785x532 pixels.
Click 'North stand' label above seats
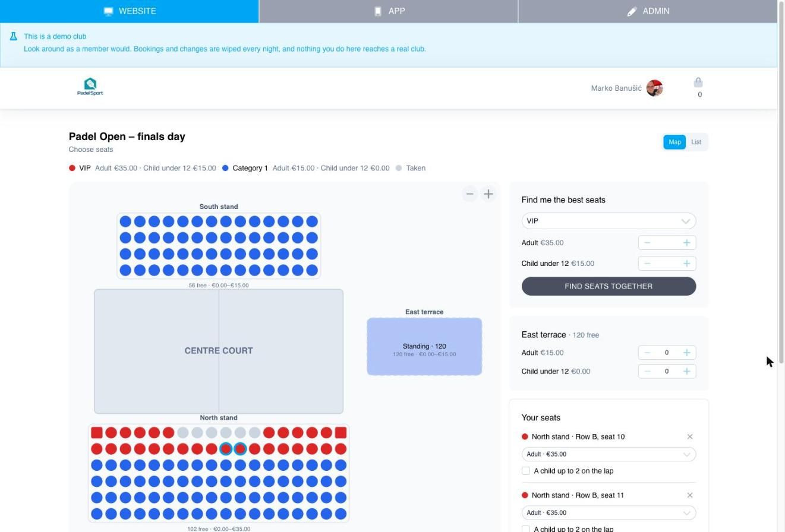coord(219,417)
